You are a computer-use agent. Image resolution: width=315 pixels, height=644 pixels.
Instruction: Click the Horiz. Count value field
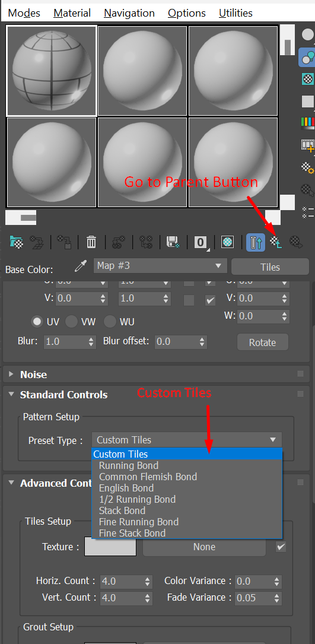point(122,581)
